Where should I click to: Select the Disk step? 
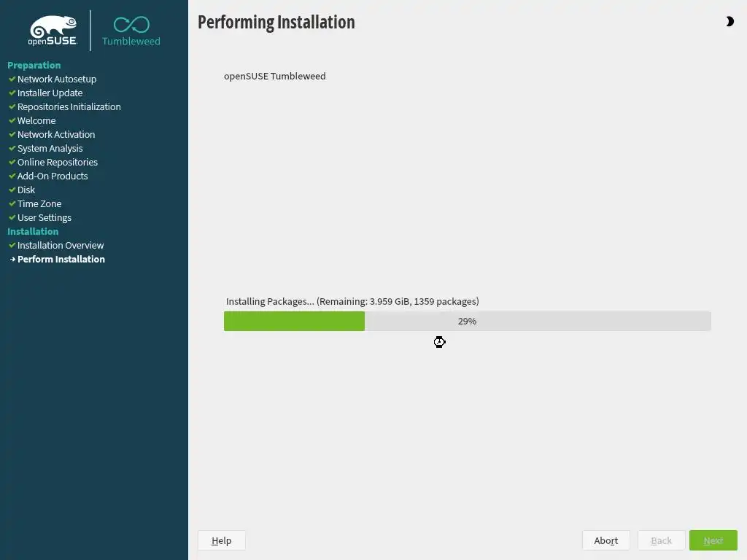click(x=26, y=190)
